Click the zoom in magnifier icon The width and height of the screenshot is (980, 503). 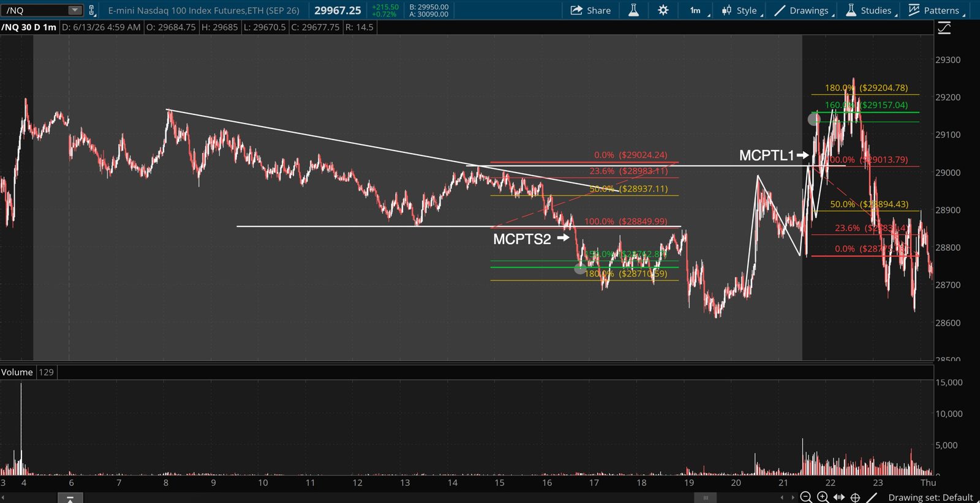pyautogui.click(x=823, y=497)
